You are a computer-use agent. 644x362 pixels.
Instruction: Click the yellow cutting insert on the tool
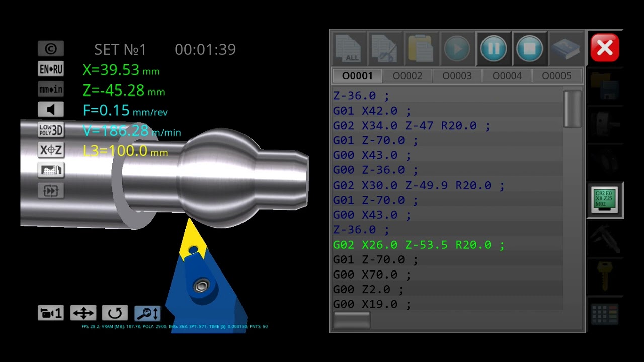[193, 238]
